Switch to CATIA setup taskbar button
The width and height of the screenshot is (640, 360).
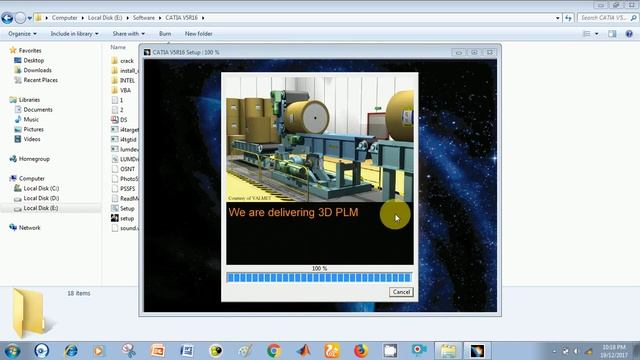coord(477,351)
